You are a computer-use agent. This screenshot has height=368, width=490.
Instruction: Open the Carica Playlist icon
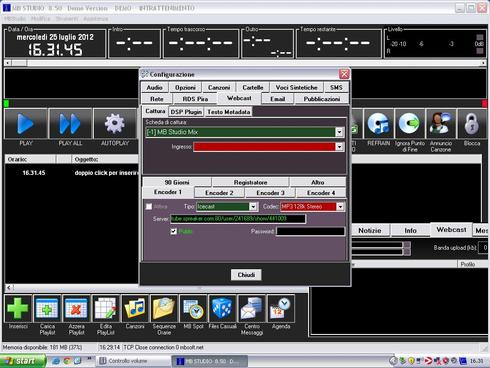[x=47, y=309]
